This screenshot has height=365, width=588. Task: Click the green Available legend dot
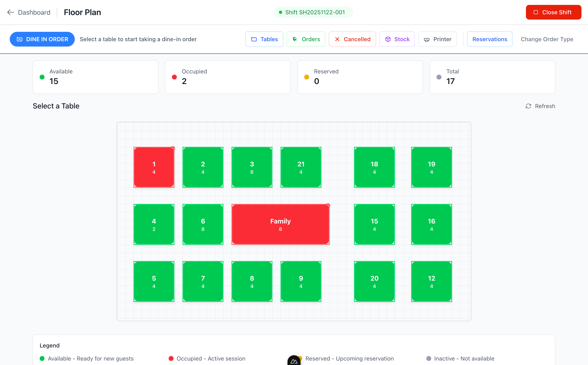coord(42,358)
